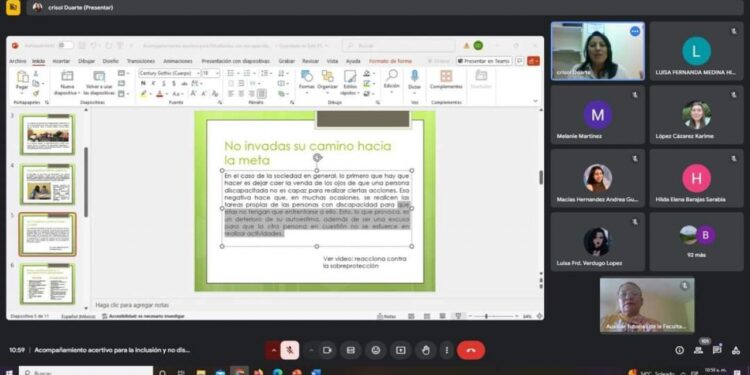Open the meeting activities icon
Image resolution: width=750 pixels, height=375 pixels.
[x=736, y=350]
